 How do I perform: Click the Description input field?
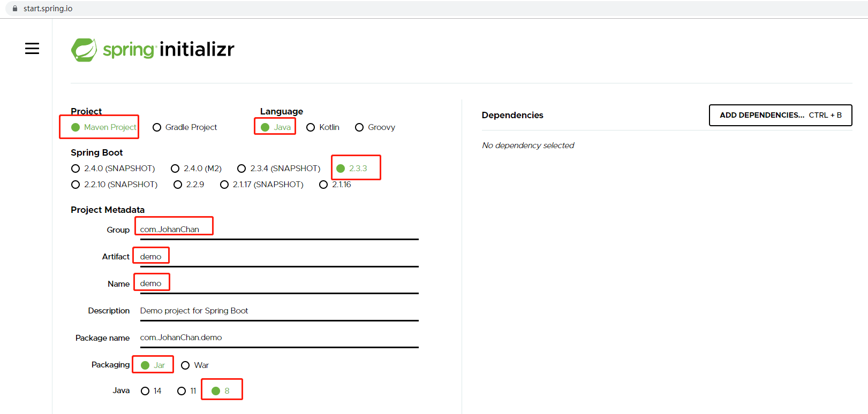click(x=279, y=311)
